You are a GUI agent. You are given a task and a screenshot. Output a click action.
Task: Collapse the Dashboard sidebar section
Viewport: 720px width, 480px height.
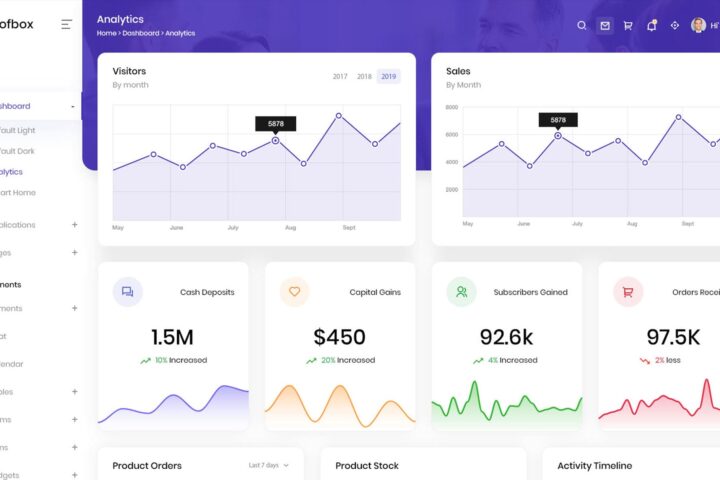coord(72,106)
